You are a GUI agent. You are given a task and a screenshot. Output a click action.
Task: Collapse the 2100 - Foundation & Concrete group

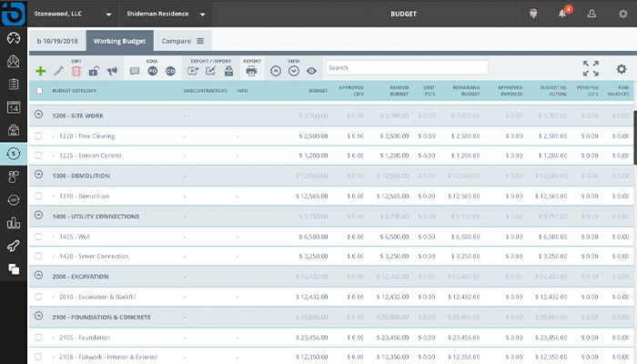38,316
